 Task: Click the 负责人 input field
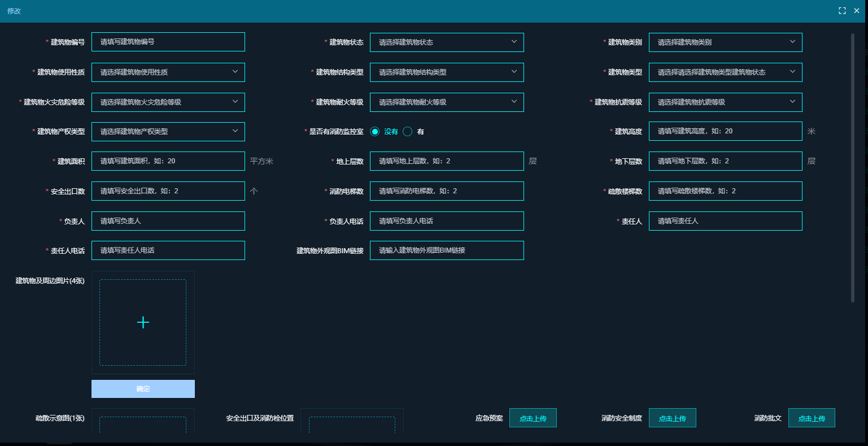[x=168, y=221]
